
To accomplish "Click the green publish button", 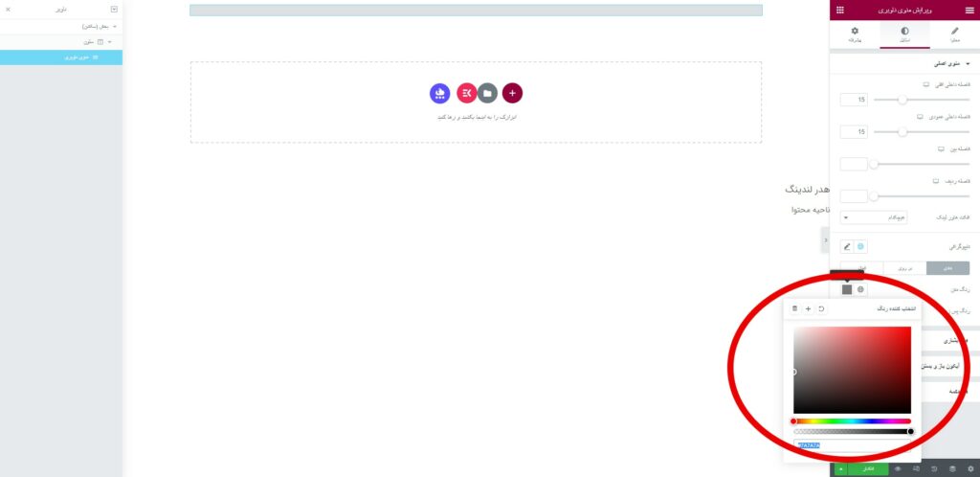I will click(x=867, y=469).
